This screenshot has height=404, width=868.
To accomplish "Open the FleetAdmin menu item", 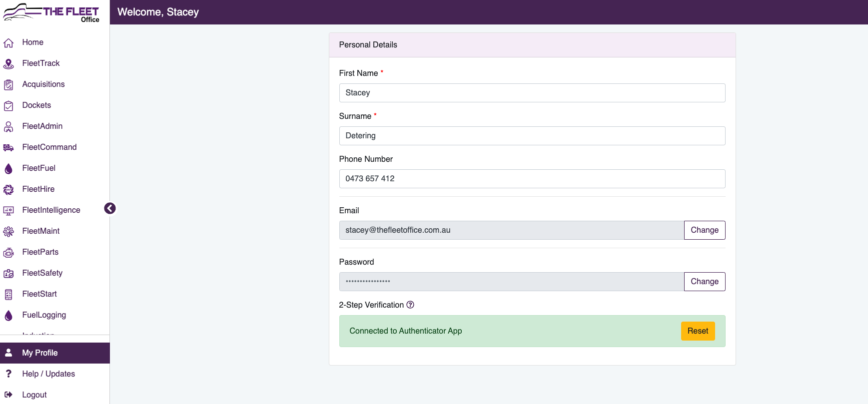I will pos(42,126).
